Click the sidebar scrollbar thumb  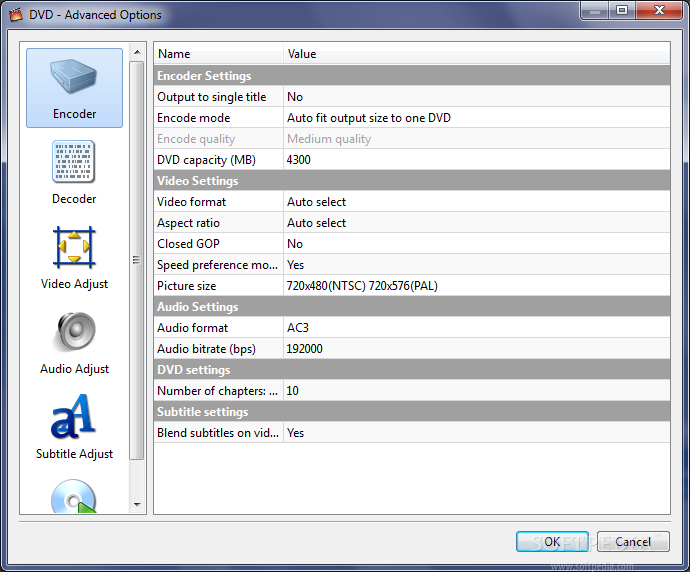pyautogui.click(x=137, y=260)
